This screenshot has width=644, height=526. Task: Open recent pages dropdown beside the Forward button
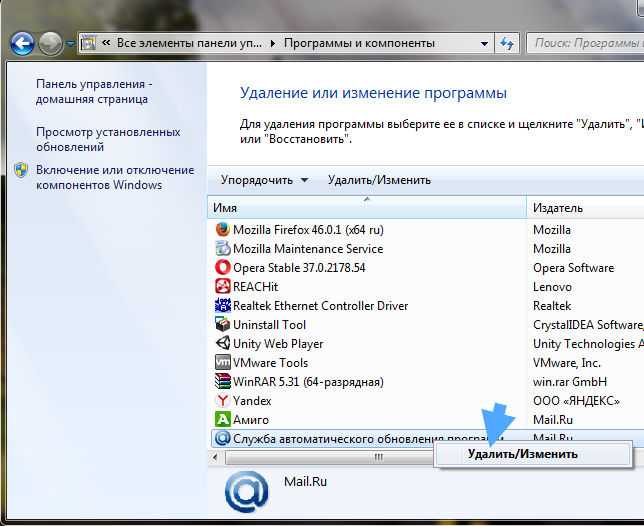click(71, 44)
